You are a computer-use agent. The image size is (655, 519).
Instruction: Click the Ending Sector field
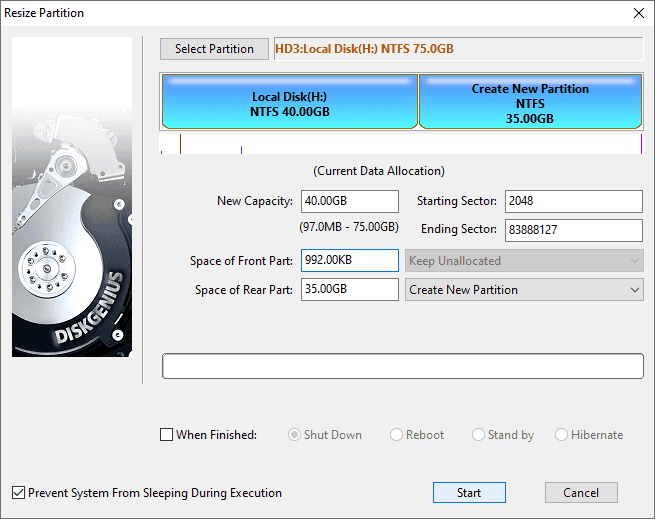(x=573, y=230)
